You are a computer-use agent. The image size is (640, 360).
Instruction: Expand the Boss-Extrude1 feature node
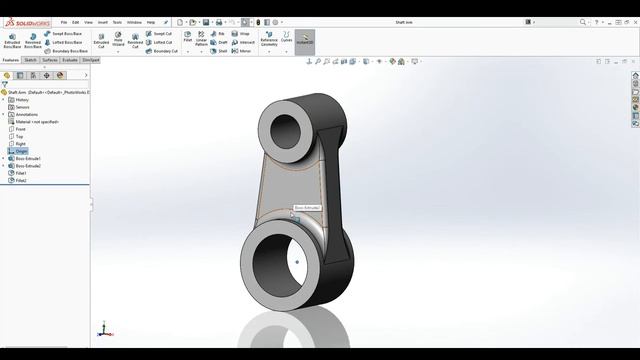(x=3, y=158)
